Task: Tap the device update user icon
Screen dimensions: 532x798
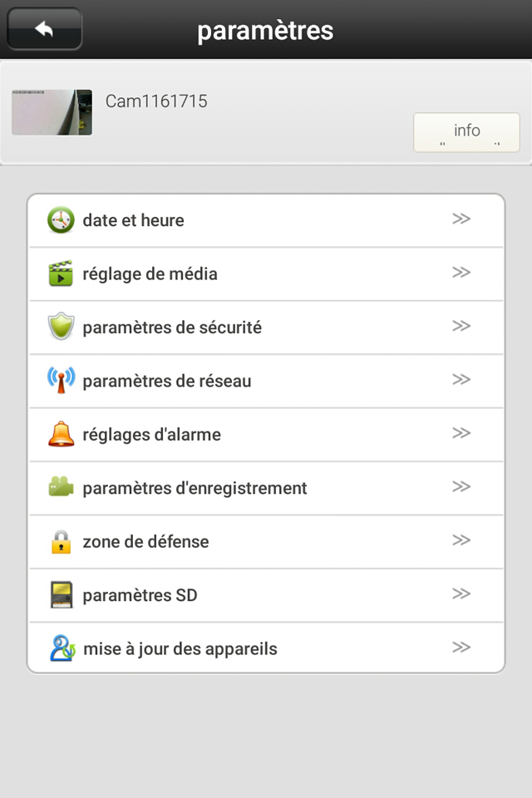Action: [61, 648]
